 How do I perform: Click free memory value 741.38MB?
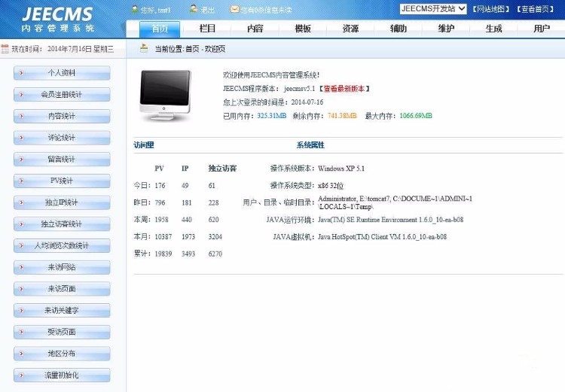point(342,116)
